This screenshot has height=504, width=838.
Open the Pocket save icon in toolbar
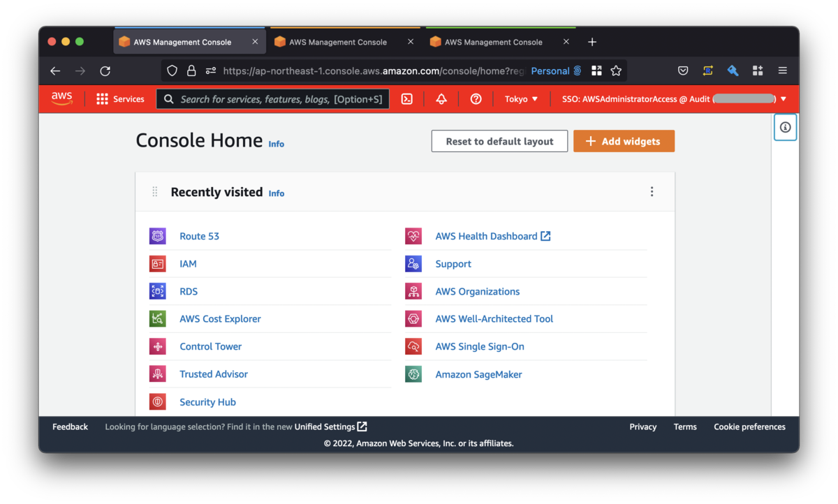[x=684, y=71]
